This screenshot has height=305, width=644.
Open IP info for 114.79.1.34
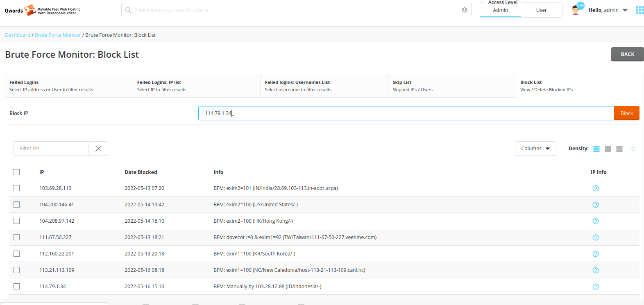(596, 287)
